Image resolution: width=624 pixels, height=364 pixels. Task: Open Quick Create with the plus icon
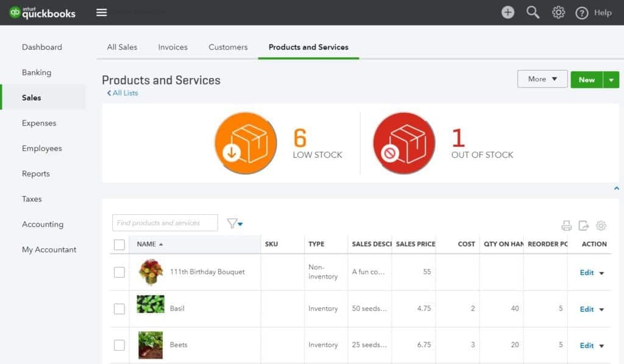click(508, 12)
